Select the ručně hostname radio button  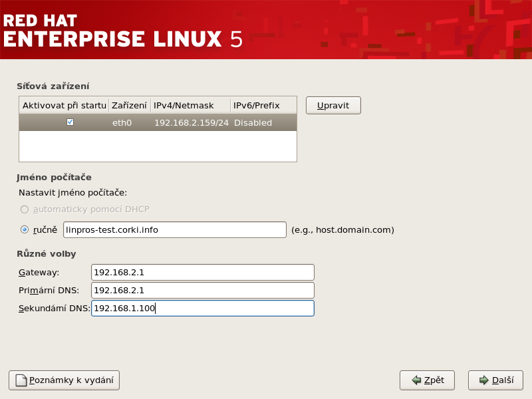pos(25,229)
